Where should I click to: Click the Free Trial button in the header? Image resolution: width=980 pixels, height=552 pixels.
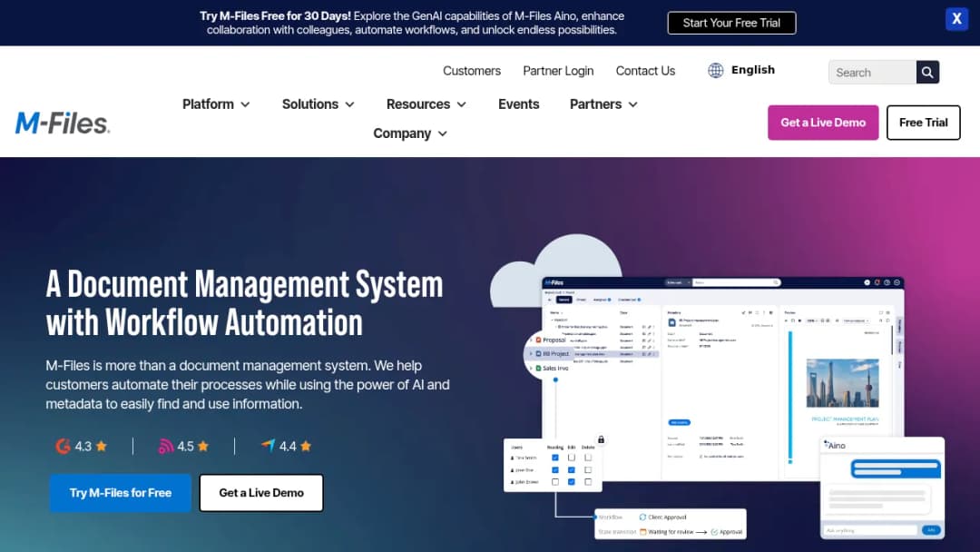(923, 123)
